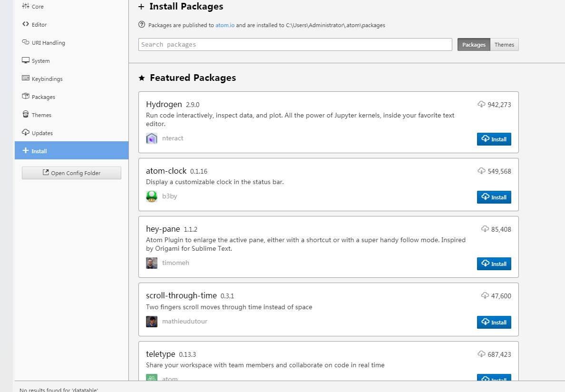Open the atom-clock package title
565x392 pixels.
tap(166, 171)
